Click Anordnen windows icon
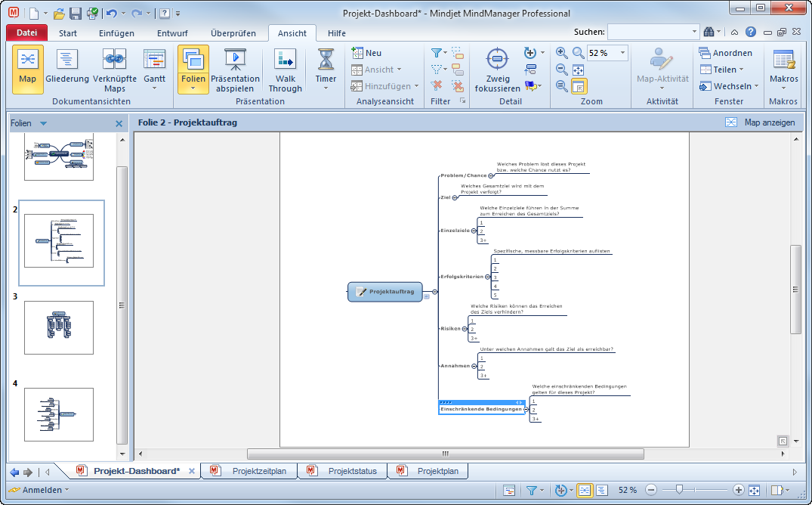The width and height of the screenshot is (812, 505). (x=726, y=53)
